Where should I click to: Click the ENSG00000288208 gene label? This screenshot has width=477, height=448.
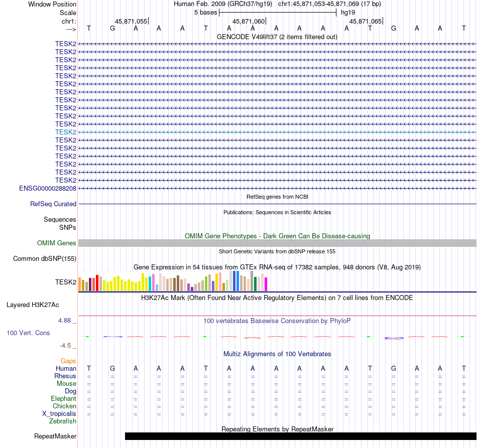pyautogui.click(x=48, y=189)
